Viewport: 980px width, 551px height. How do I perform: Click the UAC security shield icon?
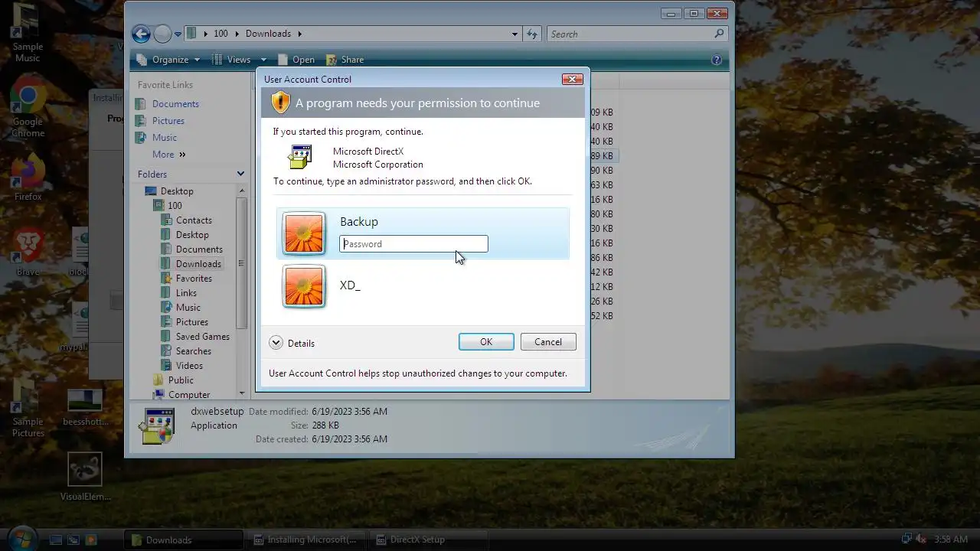(281, 103)
